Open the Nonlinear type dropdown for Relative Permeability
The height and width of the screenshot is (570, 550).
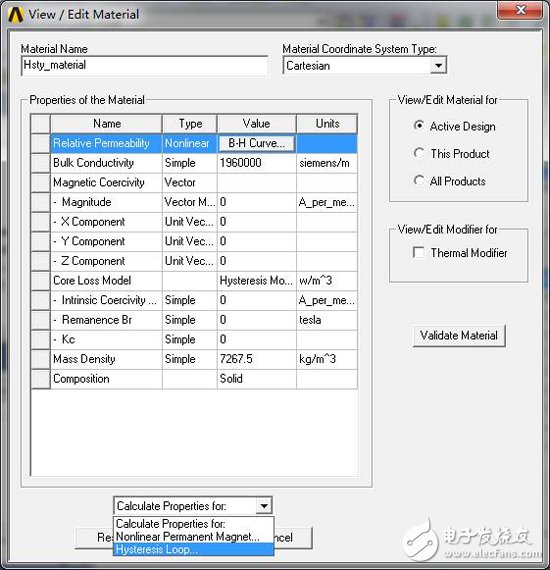click(189, 143)
